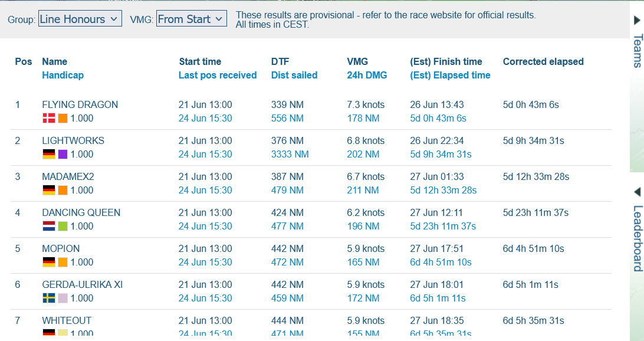Viewport: 644px width, 341px height.
Task: Click German flag icon under MOPION
Action: (48, 262)
